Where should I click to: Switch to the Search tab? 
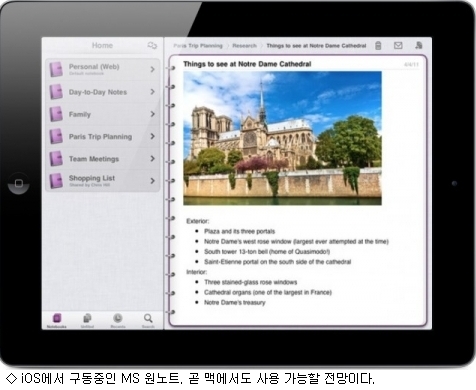[148, 321]
